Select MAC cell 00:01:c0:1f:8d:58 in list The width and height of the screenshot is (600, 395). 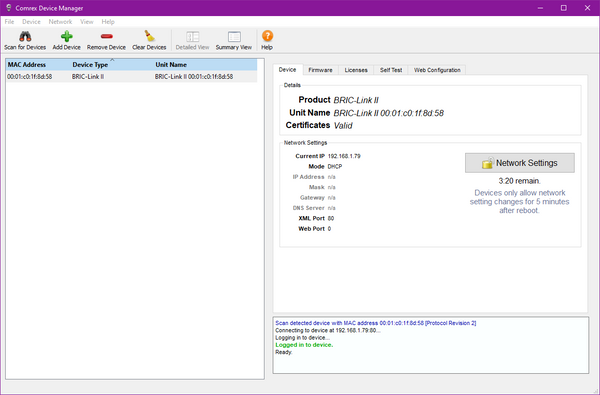click(29, 77)
